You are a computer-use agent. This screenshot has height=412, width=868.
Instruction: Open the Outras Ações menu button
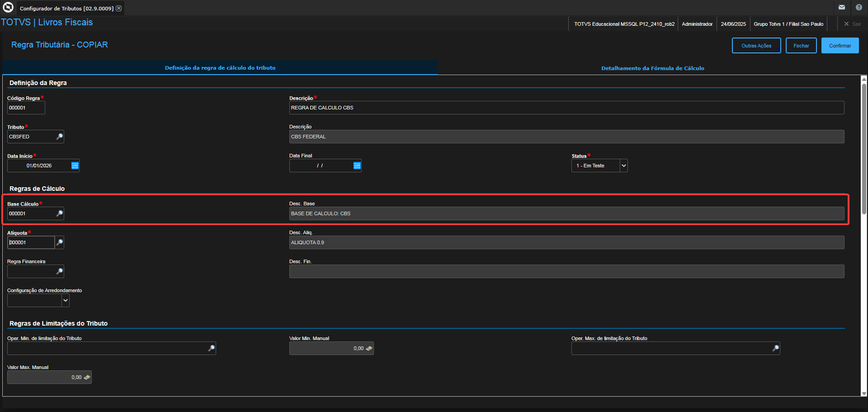coord(756,46)
